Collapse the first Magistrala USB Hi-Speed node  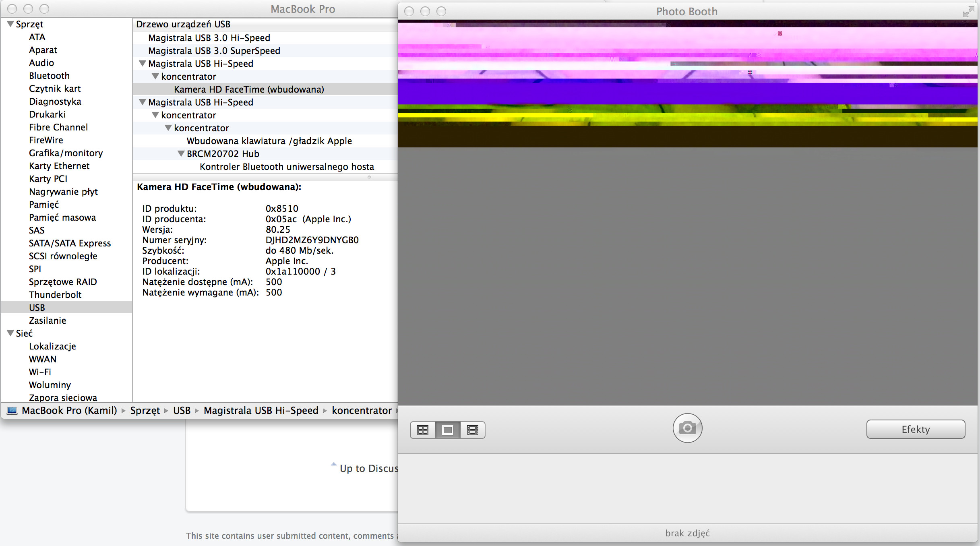(x=142, y=63)
